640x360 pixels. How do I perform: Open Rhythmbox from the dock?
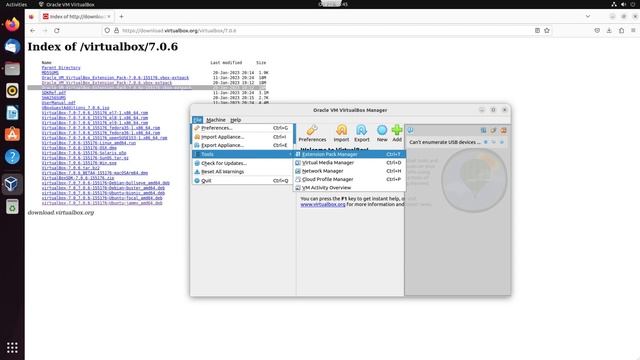click(x=12, y=91)
